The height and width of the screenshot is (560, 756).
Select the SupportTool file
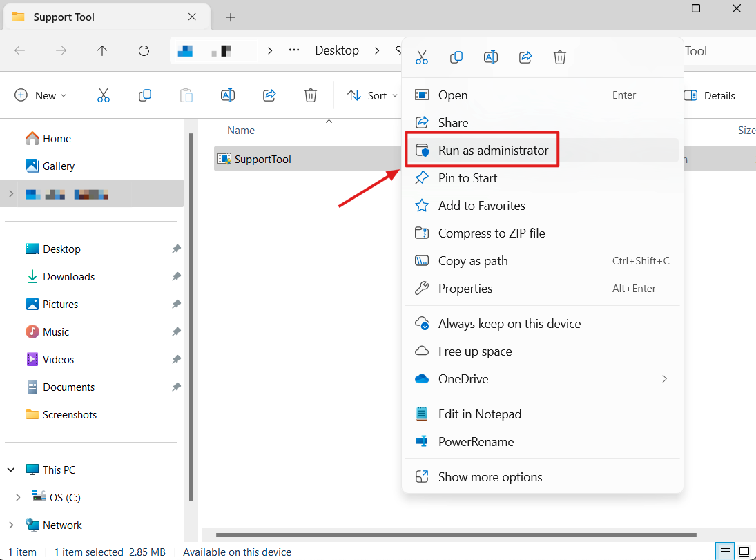pyautogui.click(x=262, y=160)
